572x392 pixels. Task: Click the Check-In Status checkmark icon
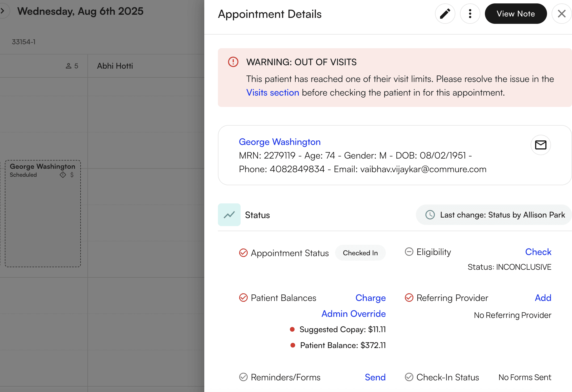pos(409,377)
